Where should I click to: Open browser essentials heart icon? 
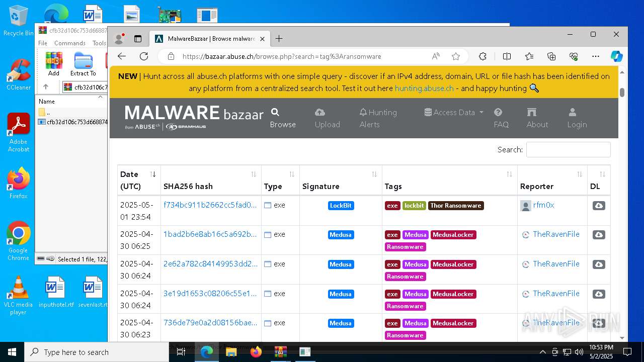point(574,56)
